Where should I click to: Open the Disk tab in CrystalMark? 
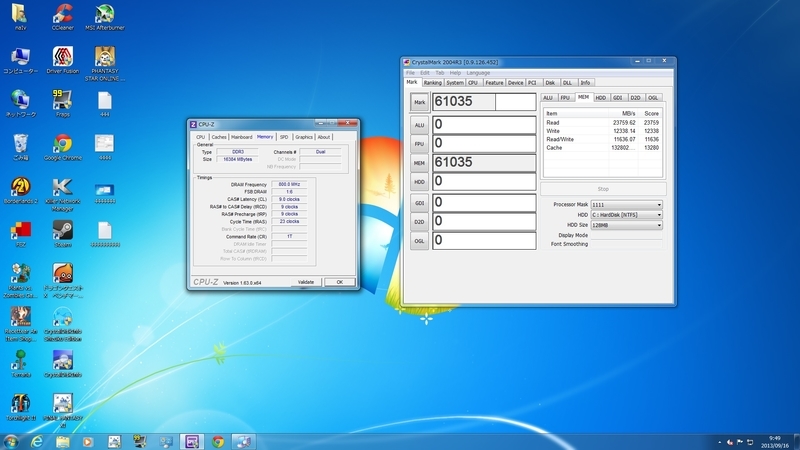550,83
